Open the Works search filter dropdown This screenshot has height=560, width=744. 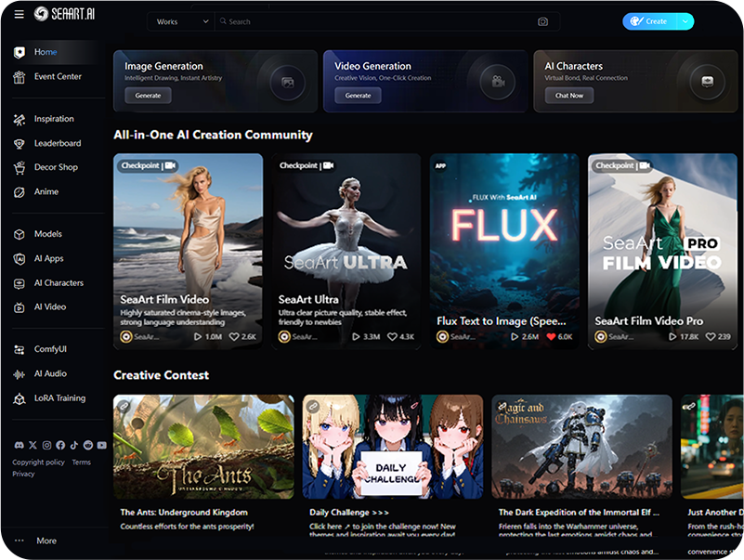tap(181, 21)
